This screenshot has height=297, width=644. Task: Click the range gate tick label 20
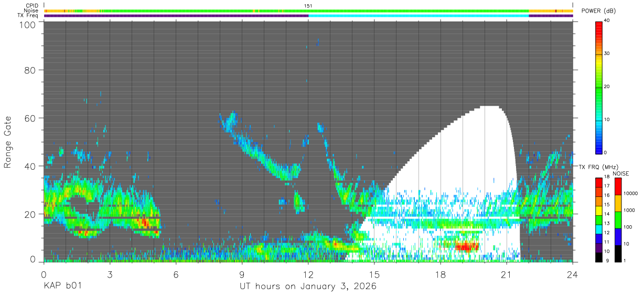pyautogui.click(x=29, y=214)
